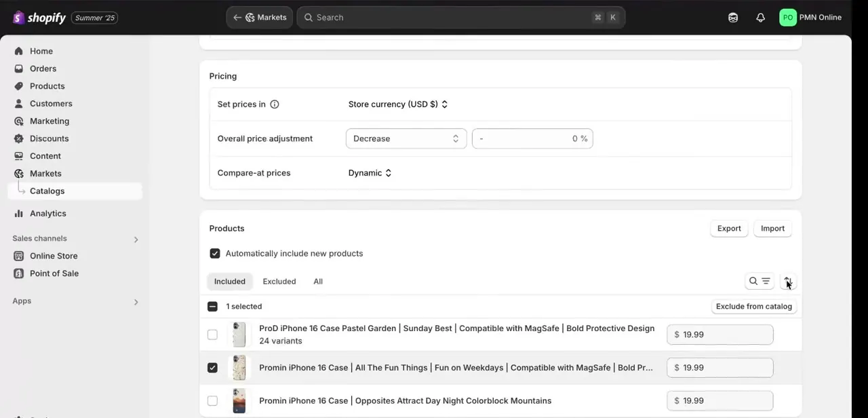Click the Pastel Garden price field
This screenshot has height=418, width=868.
[719, 335]
